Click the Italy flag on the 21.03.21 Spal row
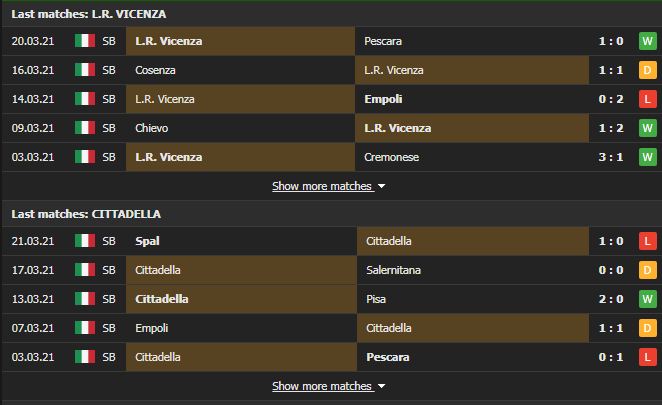Viewport: 662px width, 405px height. [x=84, y=241]
